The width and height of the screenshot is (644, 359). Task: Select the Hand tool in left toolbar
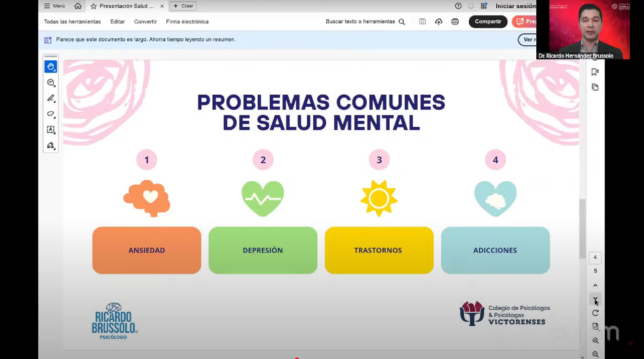point(51,67)
